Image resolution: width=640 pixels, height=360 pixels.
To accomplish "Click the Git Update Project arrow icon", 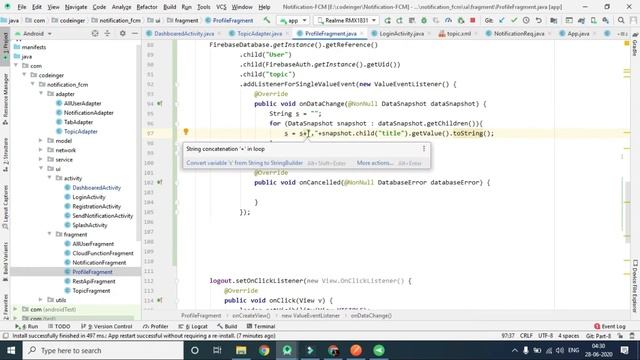I will pyautogui.click(x=502, y=20).
